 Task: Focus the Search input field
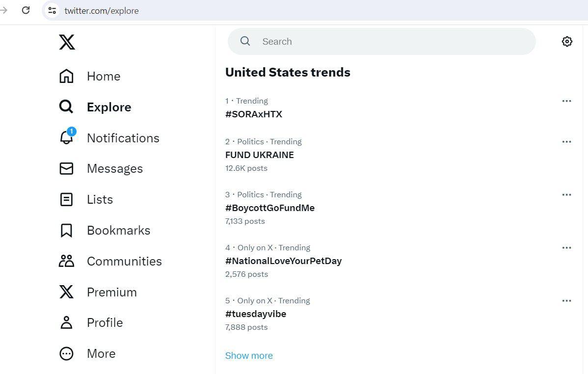[x=381, y=41]
